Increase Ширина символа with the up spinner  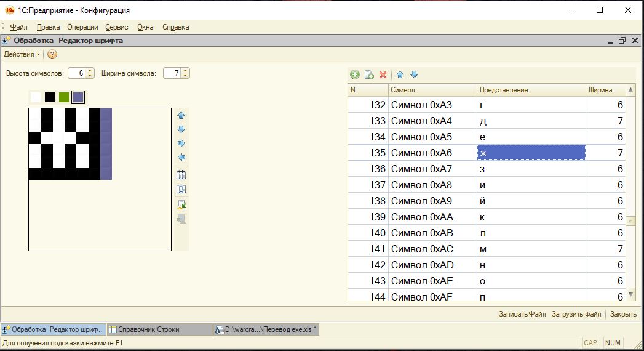185,71
